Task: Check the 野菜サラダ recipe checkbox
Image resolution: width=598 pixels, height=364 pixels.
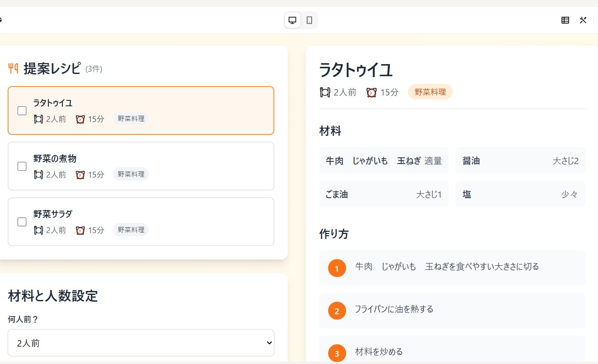Action: [22, 221]
